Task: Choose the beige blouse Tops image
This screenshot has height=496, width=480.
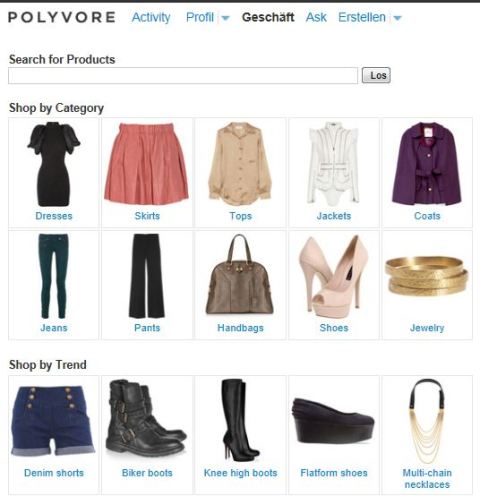Action: (x=240, y=164)
